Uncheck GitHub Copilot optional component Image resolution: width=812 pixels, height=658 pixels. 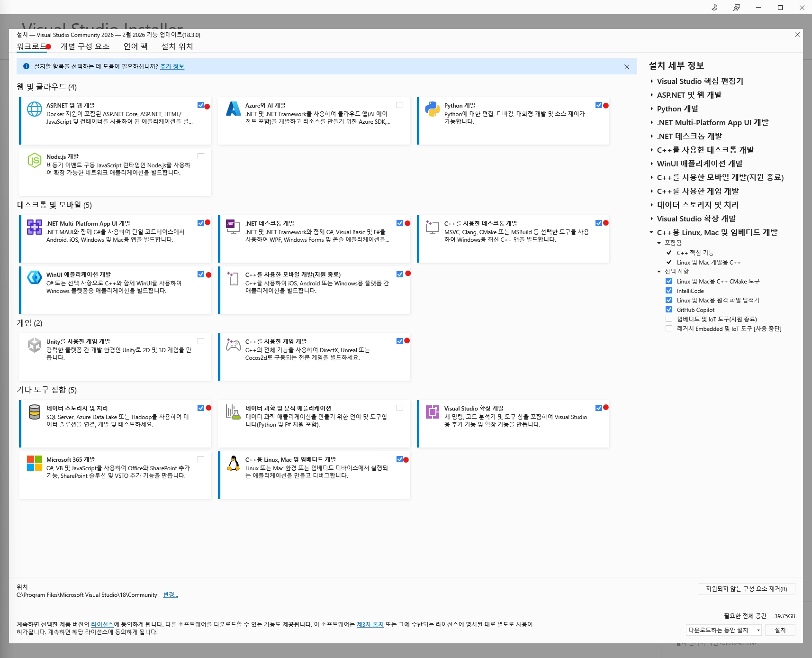pos(669,310)
